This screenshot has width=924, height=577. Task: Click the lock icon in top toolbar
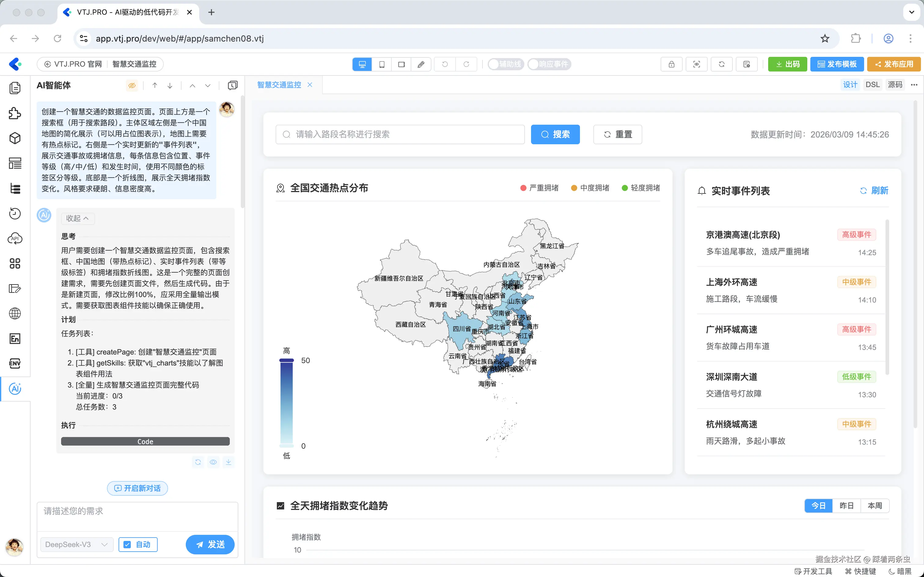tap(671, 64)
